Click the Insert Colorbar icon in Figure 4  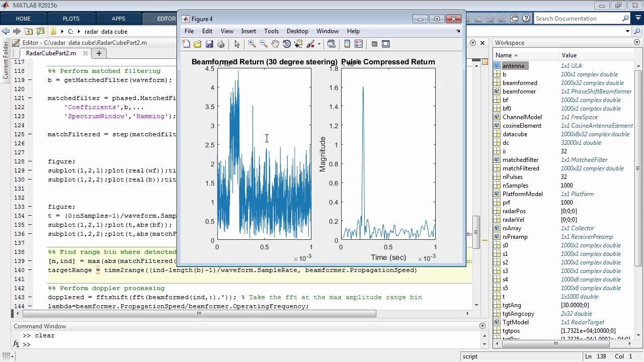[347, 44]
